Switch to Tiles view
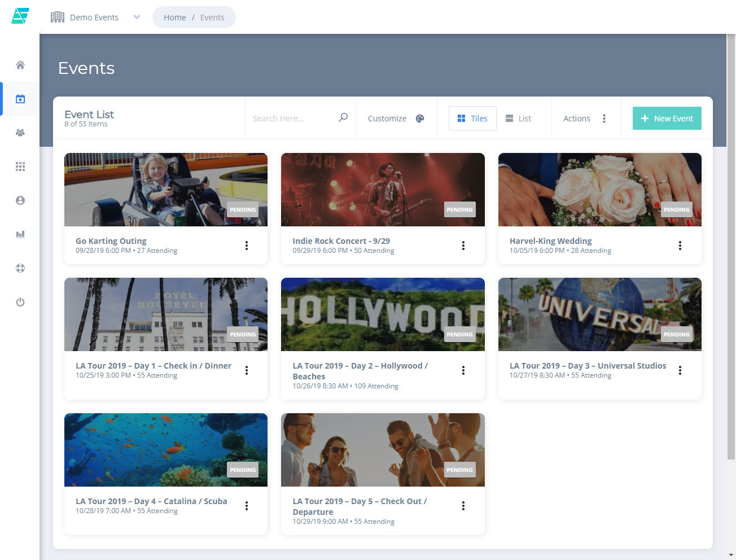736x560 pixels. click(x=472, y=119)
